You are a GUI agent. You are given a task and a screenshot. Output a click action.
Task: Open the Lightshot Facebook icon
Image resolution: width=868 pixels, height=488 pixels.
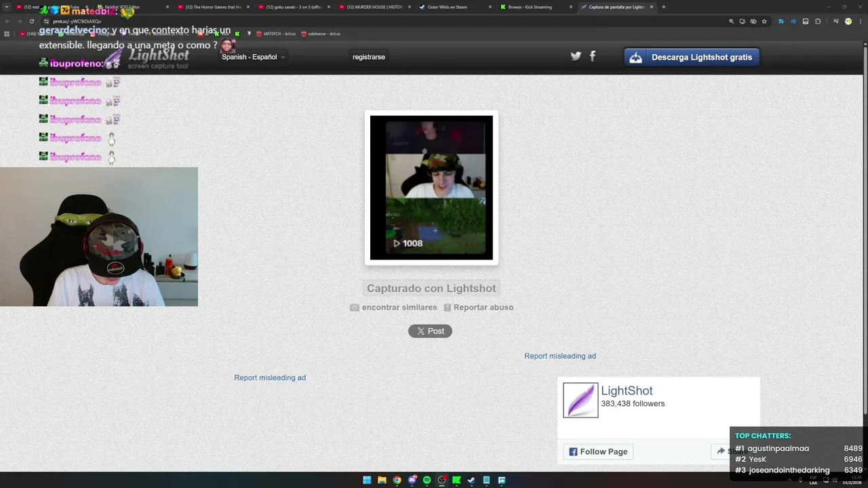[593, 56]
